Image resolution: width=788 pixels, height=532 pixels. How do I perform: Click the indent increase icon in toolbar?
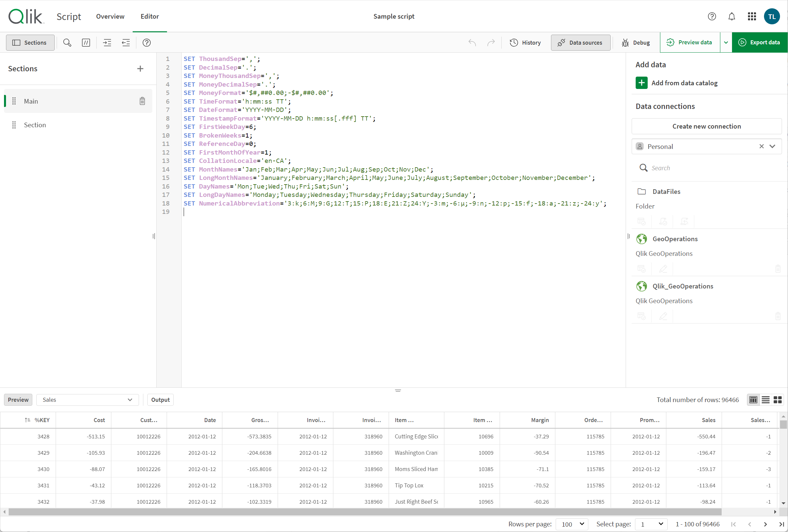click(107, 42)
